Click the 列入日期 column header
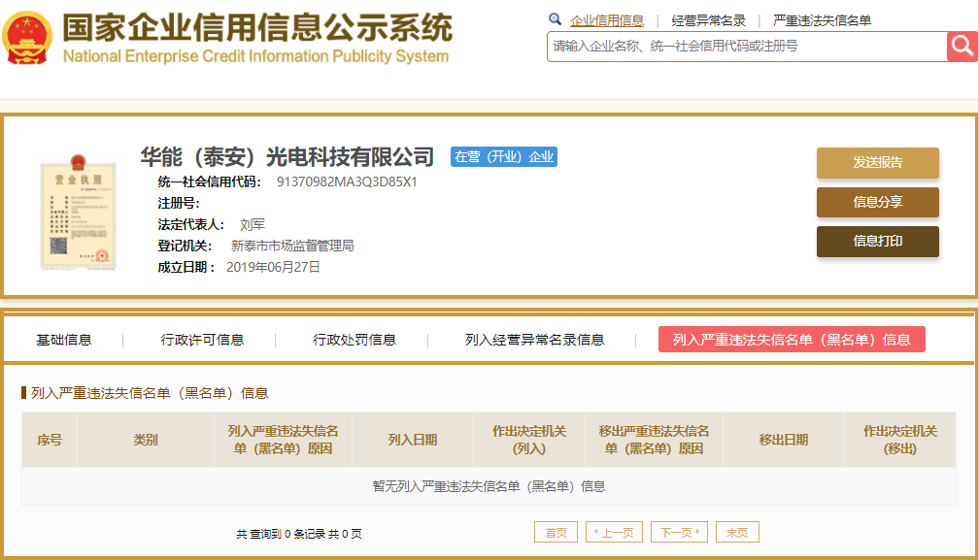Screen dimensions: 978x560 [413, 440]
